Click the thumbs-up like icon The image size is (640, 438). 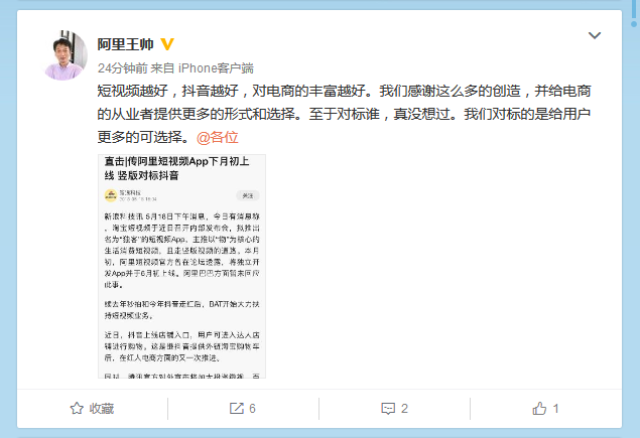tap(540, 408)
